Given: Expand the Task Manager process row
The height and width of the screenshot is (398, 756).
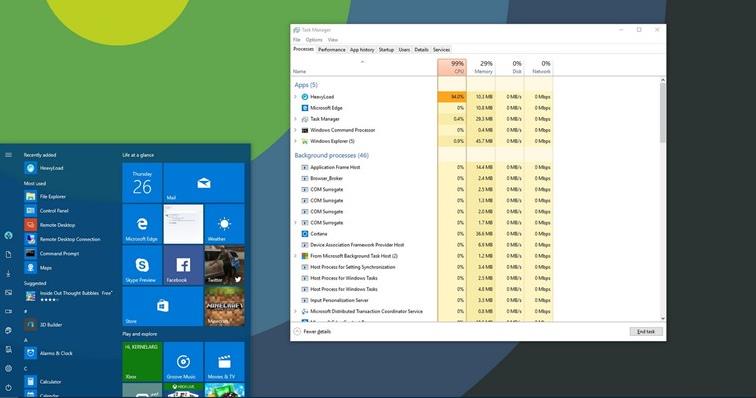Looking at the screenshot, I should pos(296,119).
